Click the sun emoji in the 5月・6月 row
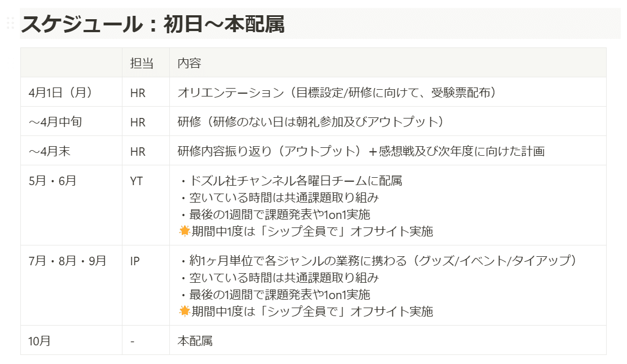Viewport: 627px width, 364px height. tap(183, 231)
